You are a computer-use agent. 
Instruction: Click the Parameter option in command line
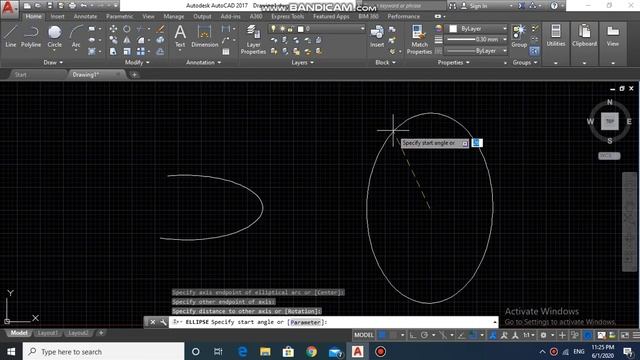pyautogui.click(x=305, y=322)
